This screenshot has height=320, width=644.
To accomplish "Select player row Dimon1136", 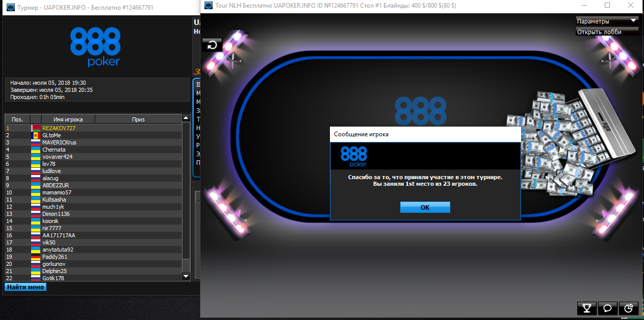I will [93, 214].
